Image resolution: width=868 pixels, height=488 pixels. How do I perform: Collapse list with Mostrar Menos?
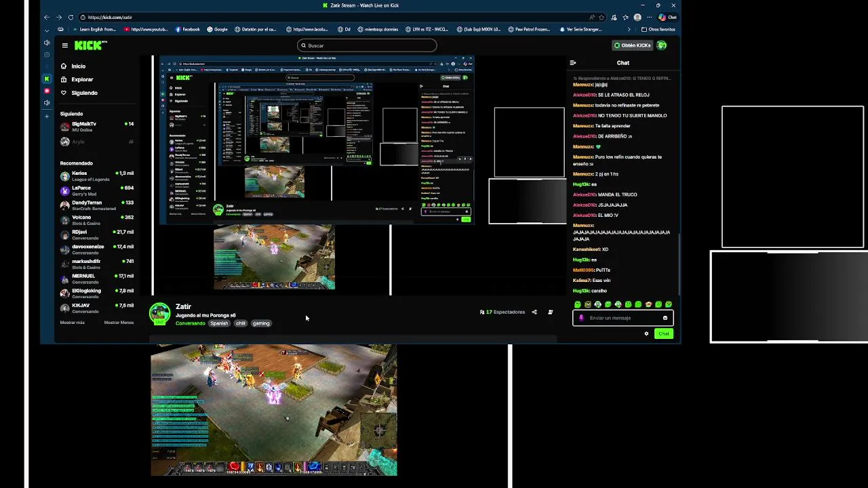pos(119,323)
